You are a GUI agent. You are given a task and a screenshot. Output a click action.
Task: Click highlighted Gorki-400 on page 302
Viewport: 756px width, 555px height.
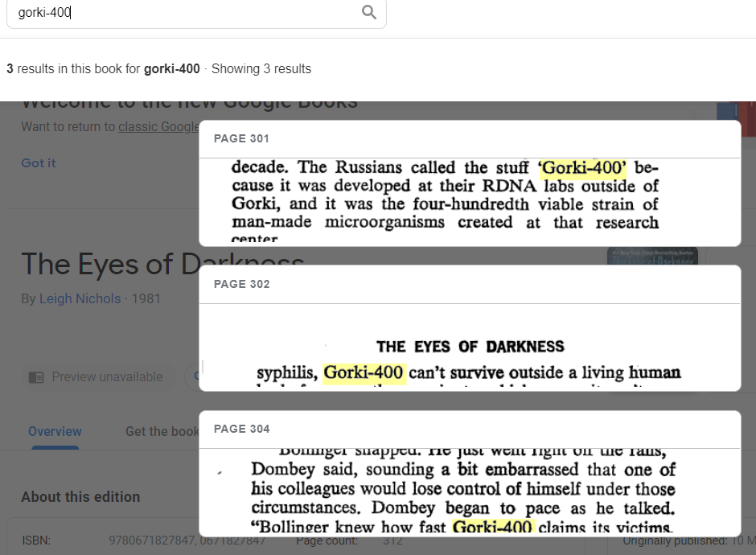pos(364,372)
